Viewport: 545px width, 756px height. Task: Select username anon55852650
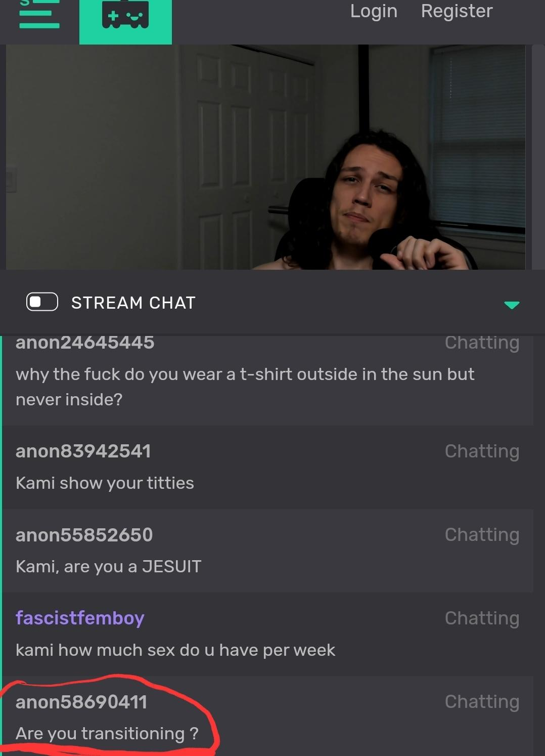[84, 535]
